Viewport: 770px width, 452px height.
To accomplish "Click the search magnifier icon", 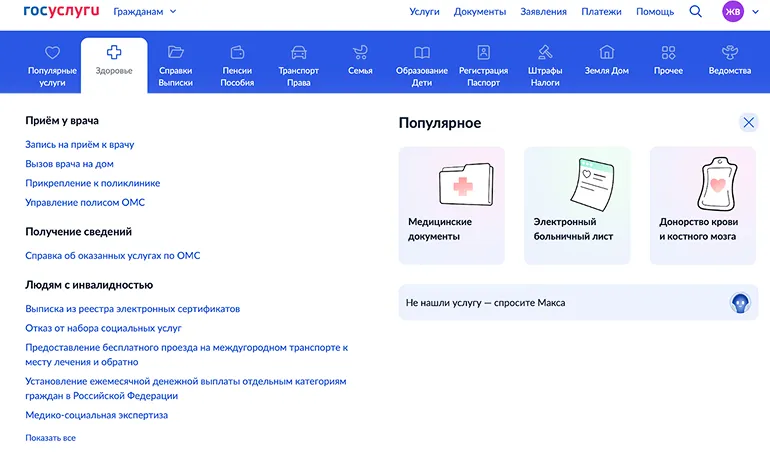I will point(695,11).
